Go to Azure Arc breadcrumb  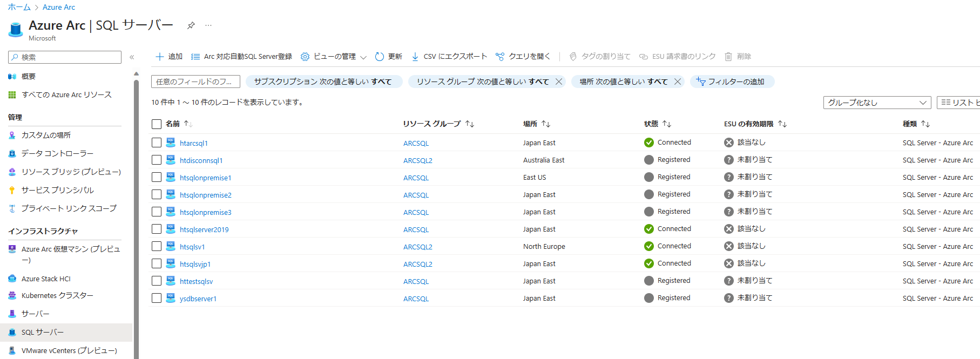[x=59, y=7]
